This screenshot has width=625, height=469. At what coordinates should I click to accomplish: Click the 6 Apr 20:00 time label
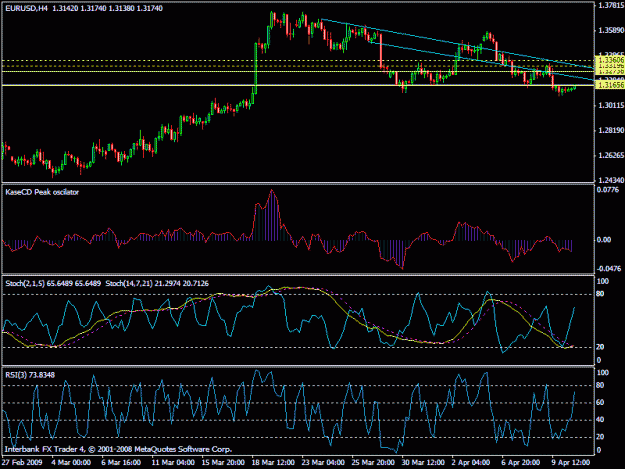point(521,463)
